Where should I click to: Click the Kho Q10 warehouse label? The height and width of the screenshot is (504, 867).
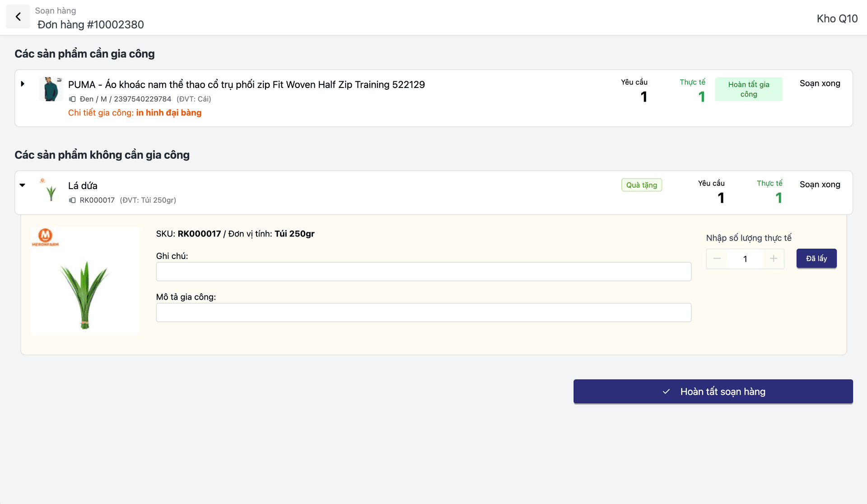tap(837, 18)
